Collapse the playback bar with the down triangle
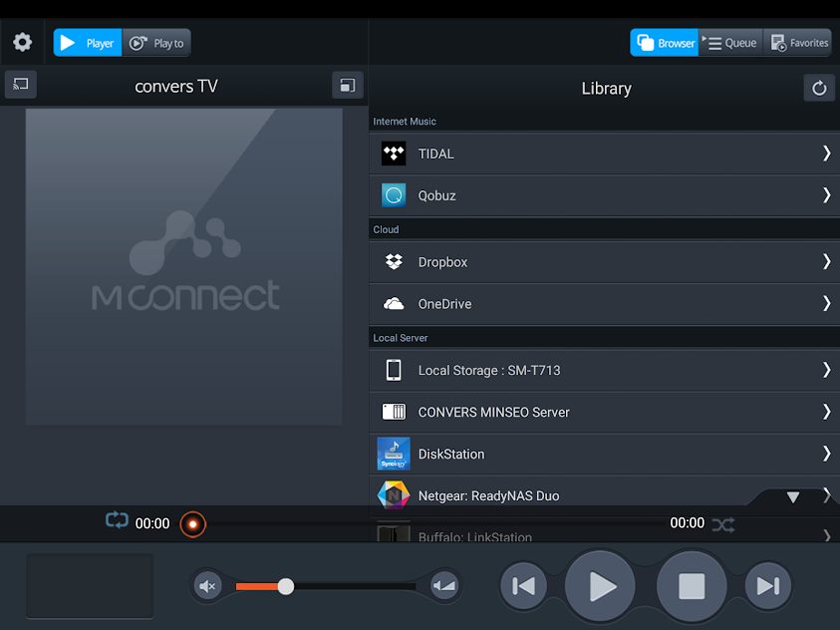 coord(793,497)
